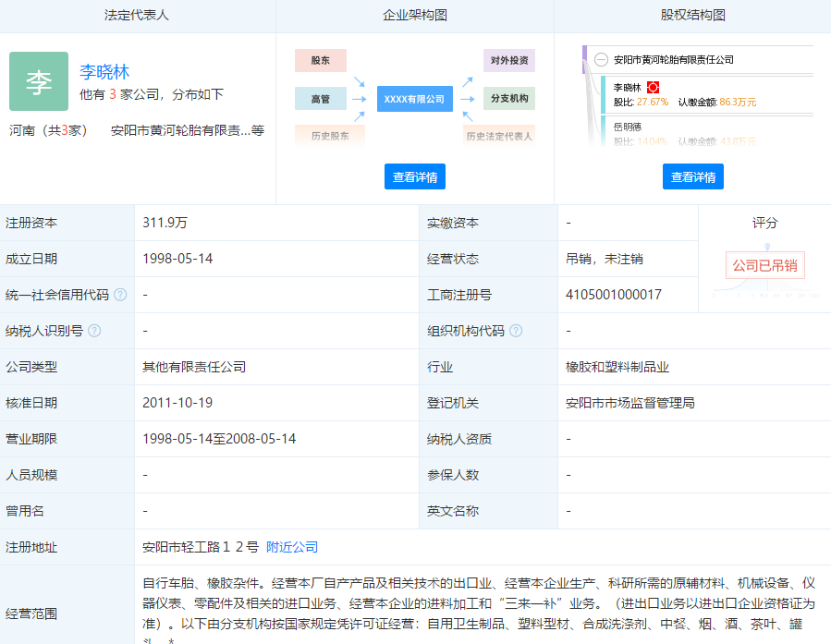Viewport: 831px width, 644px height.
Task: Click registration number 410500100017
Action: point(614,295)
